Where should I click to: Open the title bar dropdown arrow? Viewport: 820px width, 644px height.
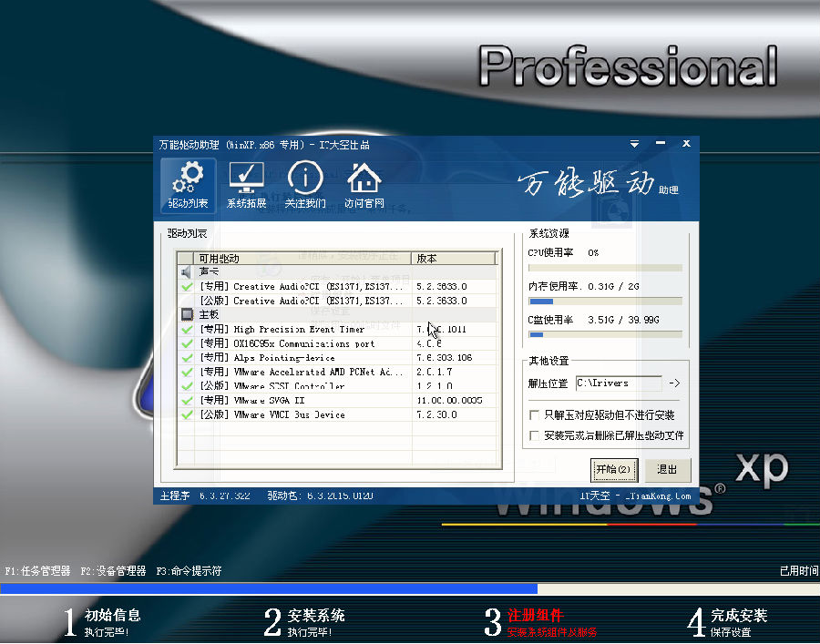point(634,143)
